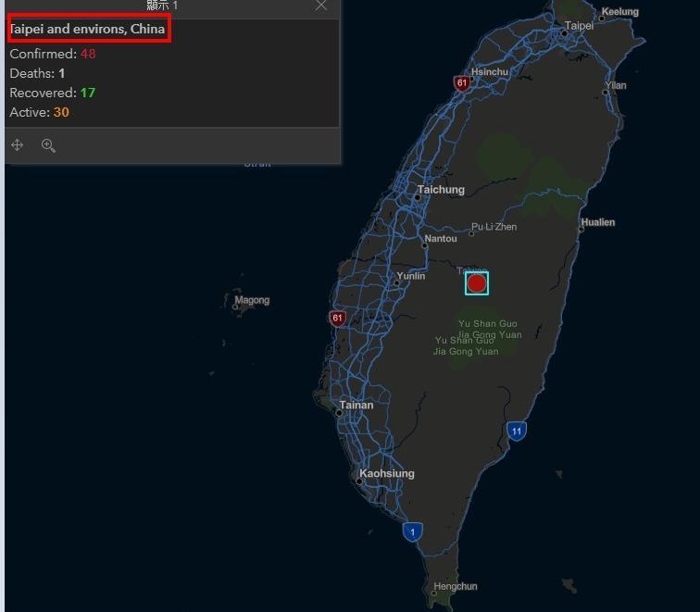This screenshot has width=700, height=612.
Task: Click the Hsinchu label on the map
Action: 490,71
